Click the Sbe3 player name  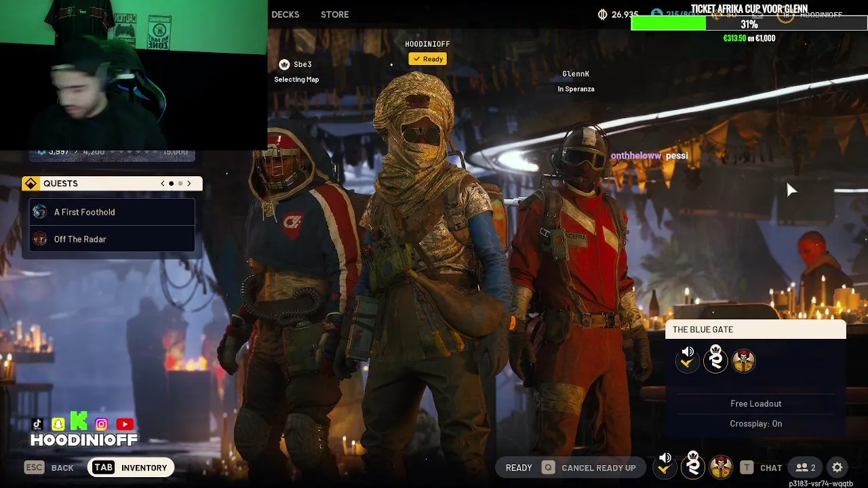click(x=302, y=64)
